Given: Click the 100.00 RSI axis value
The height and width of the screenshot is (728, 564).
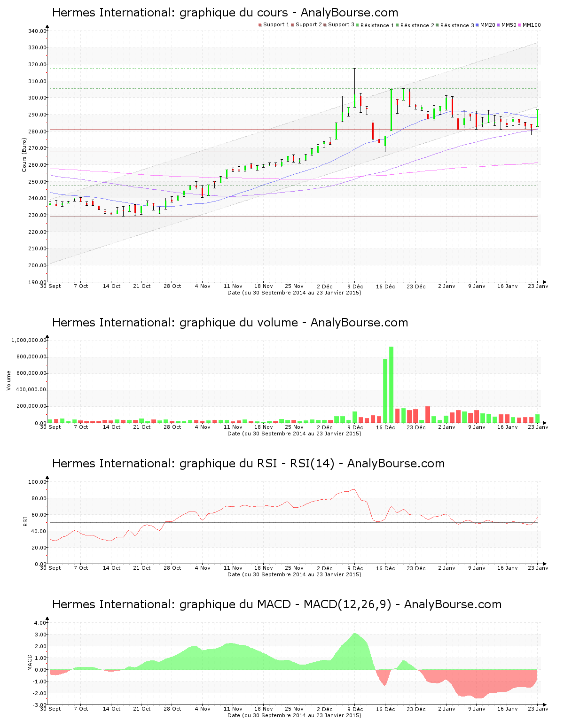Looking at the screenshot, I should coord(38,482).
